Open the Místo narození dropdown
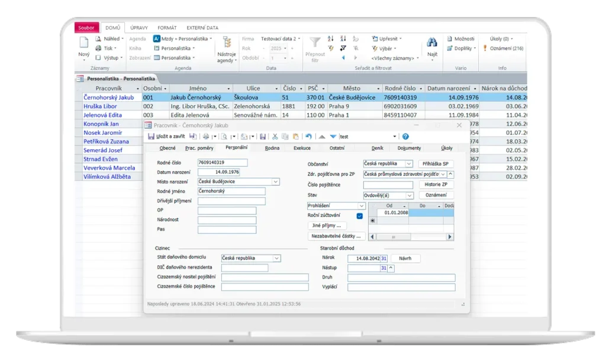This screenshot has height=364, width=606. coord(275,182)
